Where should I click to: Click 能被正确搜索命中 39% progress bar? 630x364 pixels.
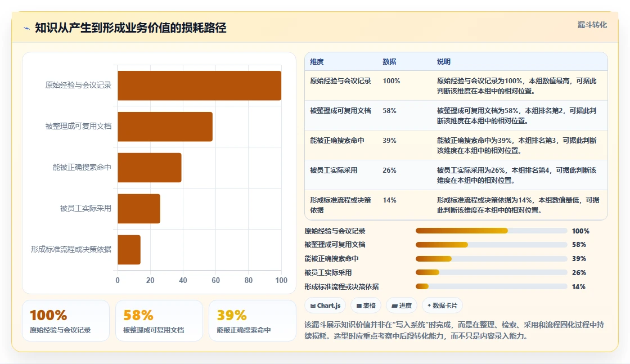tap(492, 259)
